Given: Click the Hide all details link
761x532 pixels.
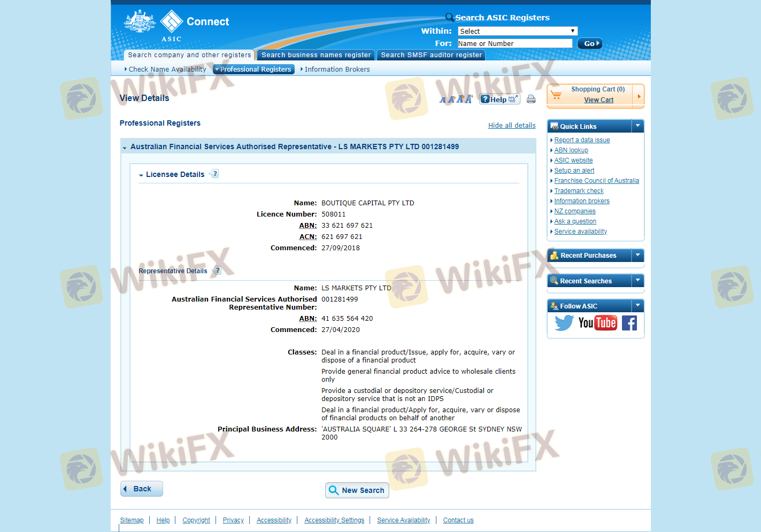Looking at the screenshot, I should pos(511,126).
